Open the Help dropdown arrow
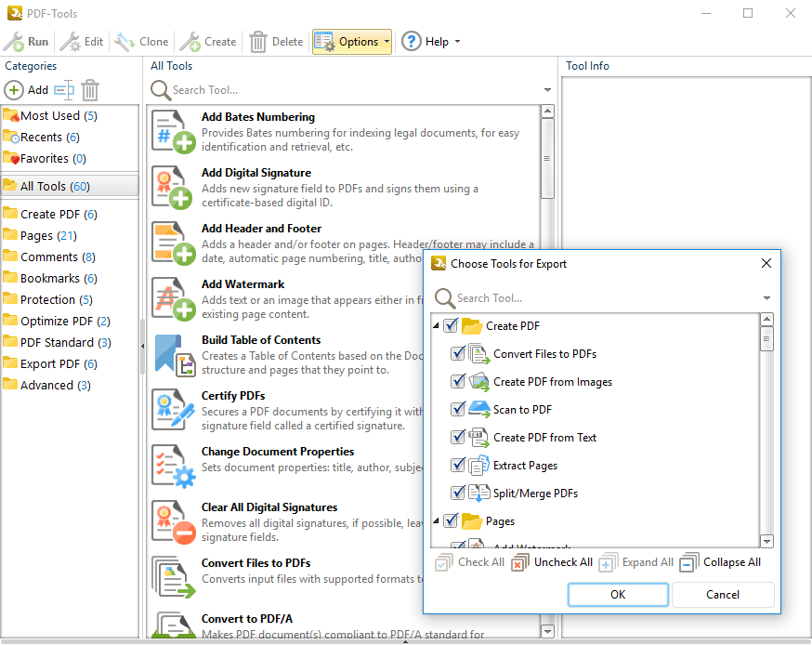The width and height of the screenshot is (812, 645). point(457,42)
